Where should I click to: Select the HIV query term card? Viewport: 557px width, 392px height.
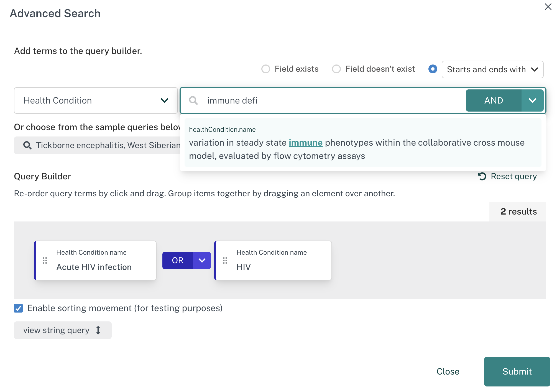coord(273,261)
